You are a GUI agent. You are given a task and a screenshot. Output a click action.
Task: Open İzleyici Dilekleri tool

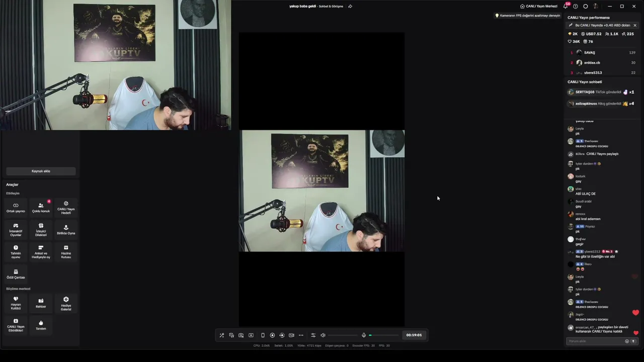coord(41,230)
